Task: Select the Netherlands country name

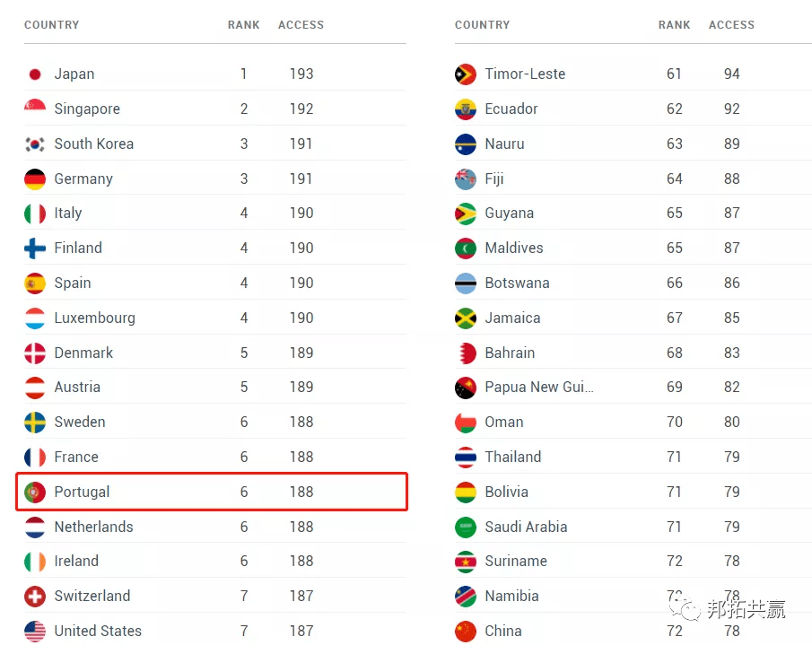Action: [x=93, y=527]
